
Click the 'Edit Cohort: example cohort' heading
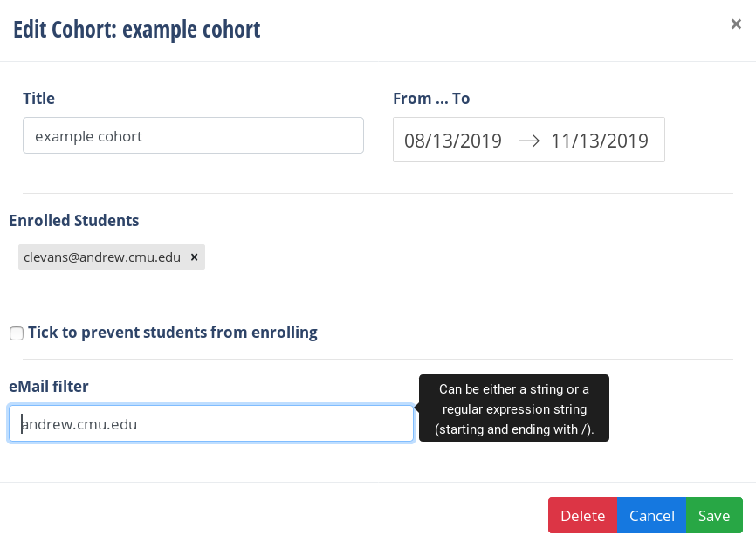[x=136, y=30]
